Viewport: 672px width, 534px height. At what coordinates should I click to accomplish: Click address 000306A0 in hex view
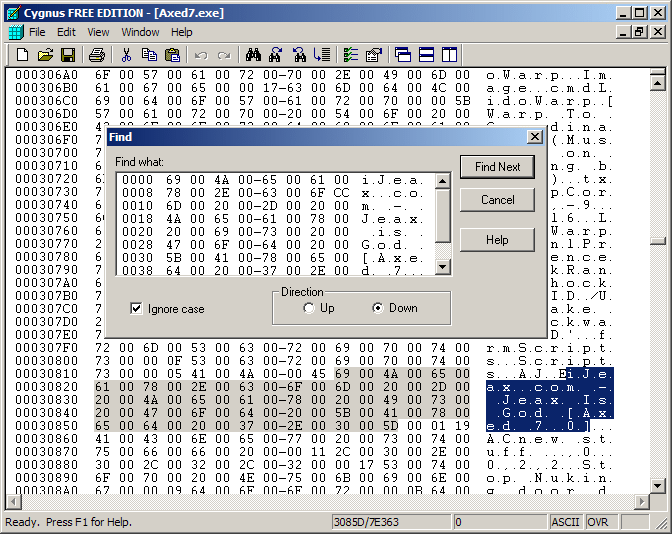point(46,75)
